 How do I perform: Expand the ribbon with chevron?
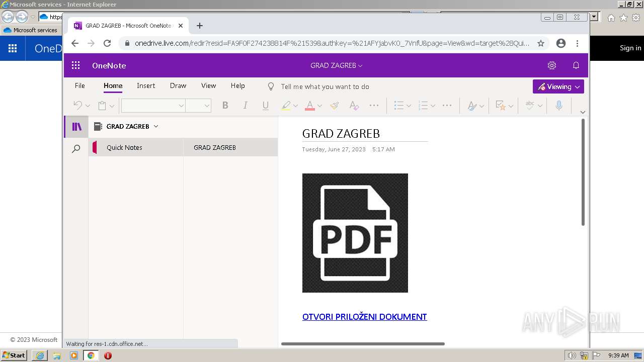click(583, 112)
